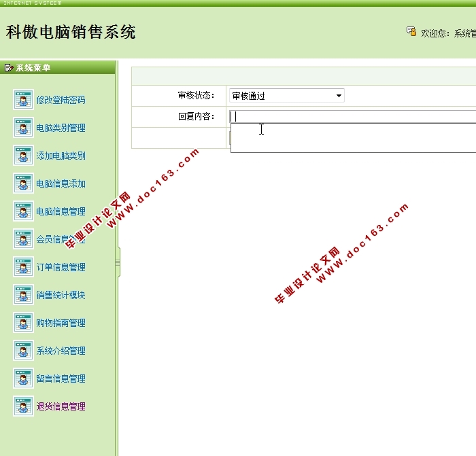Click the icon beside 添加电脑类别

[x=23, y=156]
